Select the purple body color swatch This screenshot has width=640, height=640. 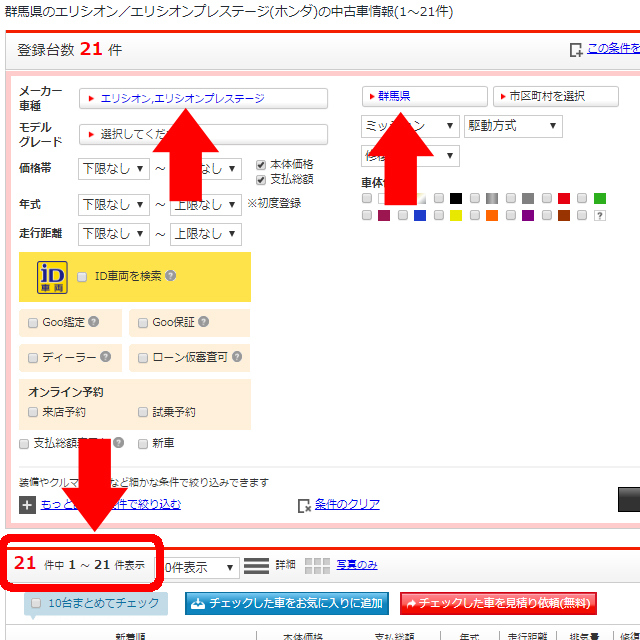(x=528, y=216)
